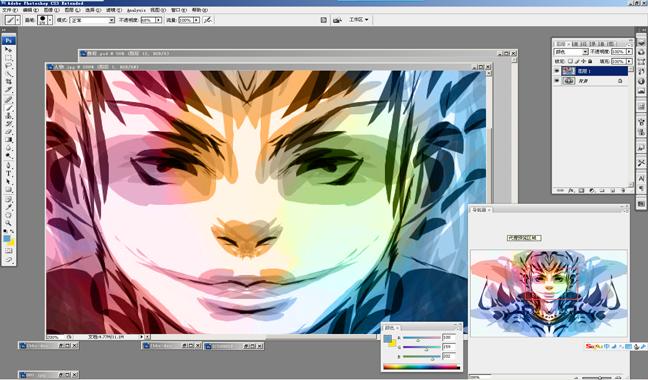
Task: Click Sogou input method tray icon
Action: [593, 346]
